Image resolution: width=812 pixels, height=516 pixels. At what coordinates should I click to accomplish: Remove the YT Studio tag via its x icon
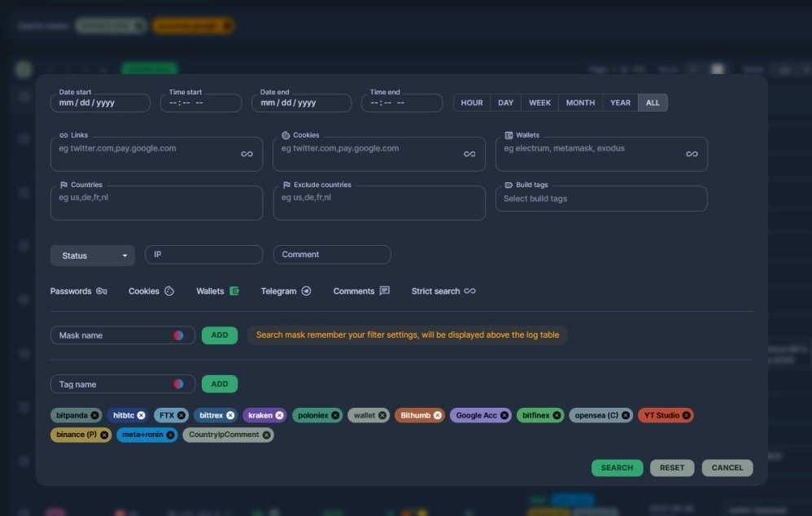coord(687,415)
